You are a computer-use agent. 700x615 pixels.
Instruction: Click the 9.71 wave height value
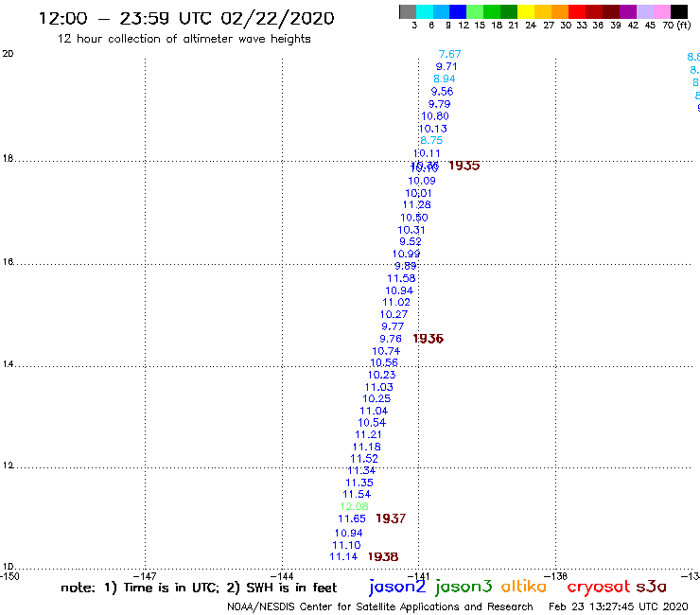446,66
